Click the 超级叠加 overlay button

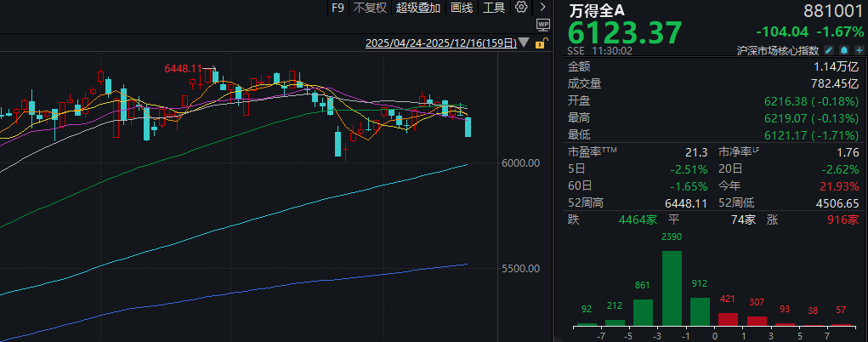coord(418,8)
